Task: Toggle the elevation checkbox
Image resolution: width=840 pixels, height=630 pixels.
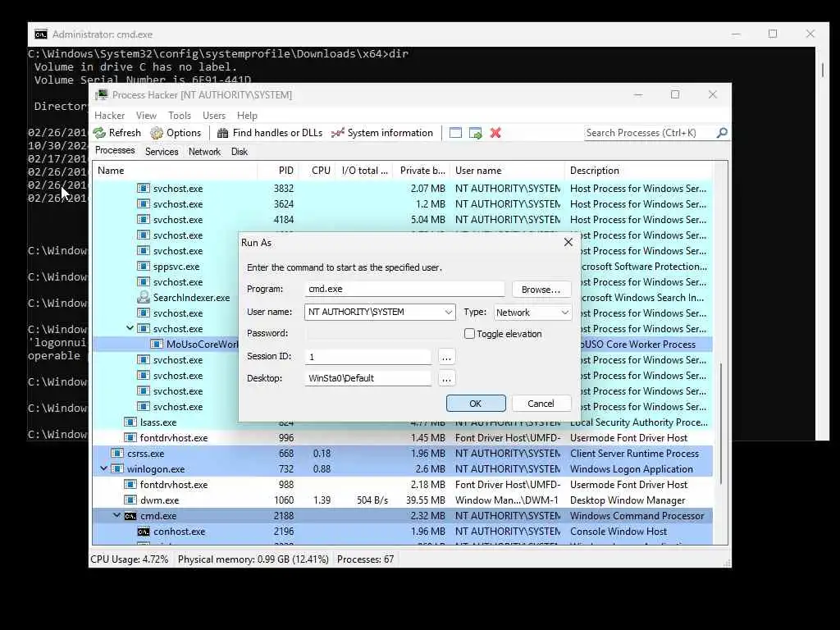Action: point(469,334)
